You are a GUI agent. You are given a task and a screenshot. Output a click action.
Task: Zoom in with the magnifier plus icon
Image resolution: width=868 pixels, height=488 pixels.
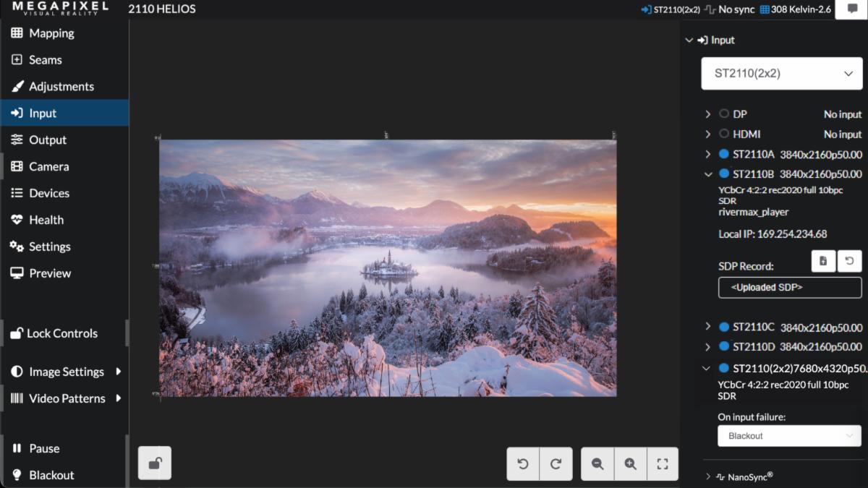630,464
